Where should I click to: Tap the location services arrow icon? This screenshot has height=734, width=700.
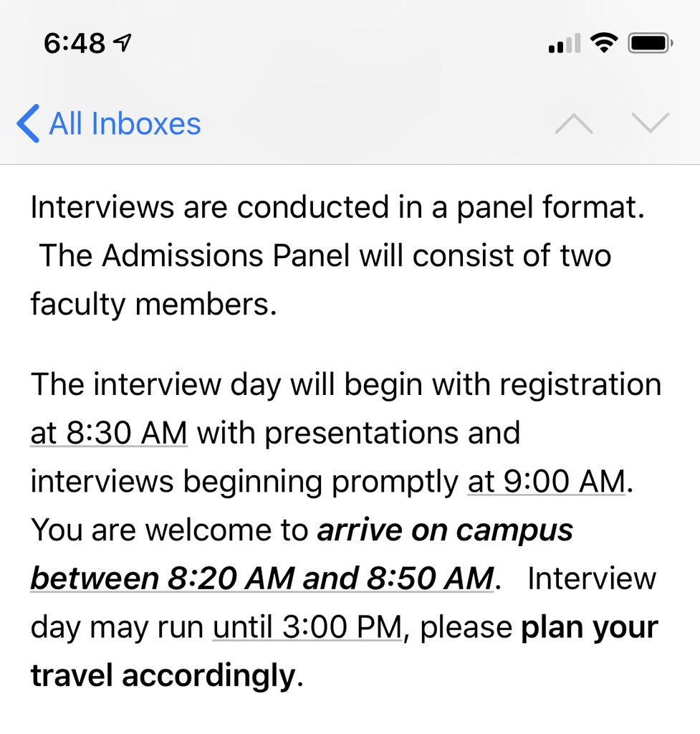click(123, 43)
